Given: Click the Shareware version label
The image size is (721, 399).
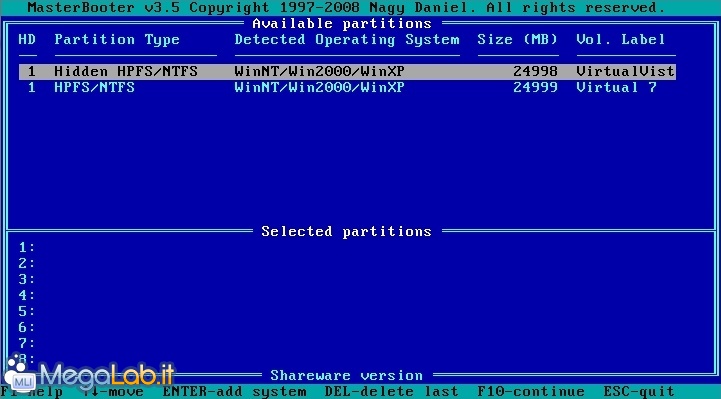Looking at the screenshot, I should pyautogui.click(x=347, y=376).
